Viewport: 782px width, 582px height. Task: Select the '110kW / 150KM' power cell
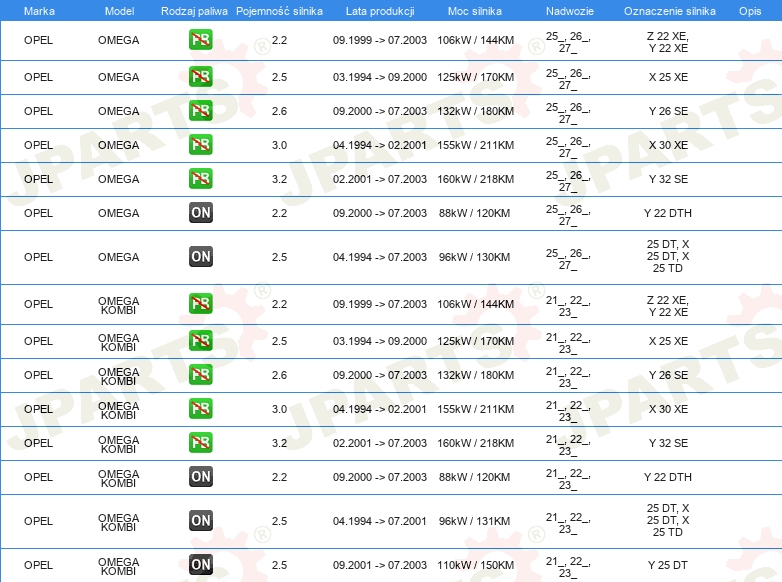pos(476,565)
